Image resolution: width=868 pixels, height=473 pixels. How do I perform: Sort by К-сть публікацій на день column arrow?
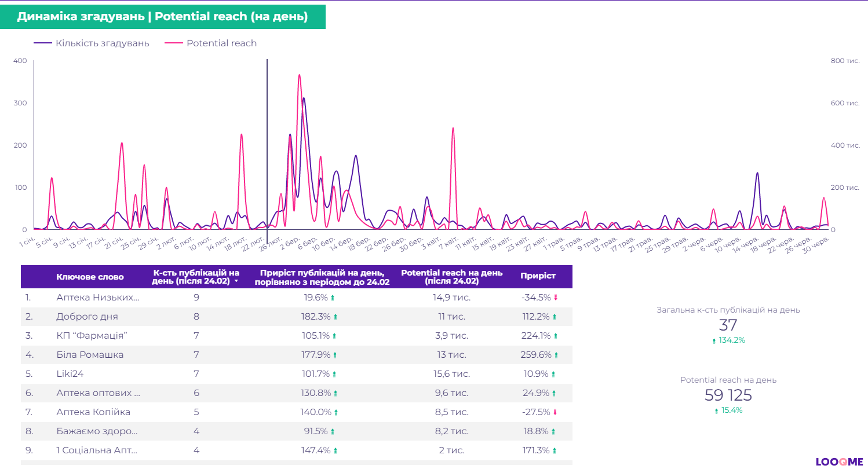tap(236, 281)
